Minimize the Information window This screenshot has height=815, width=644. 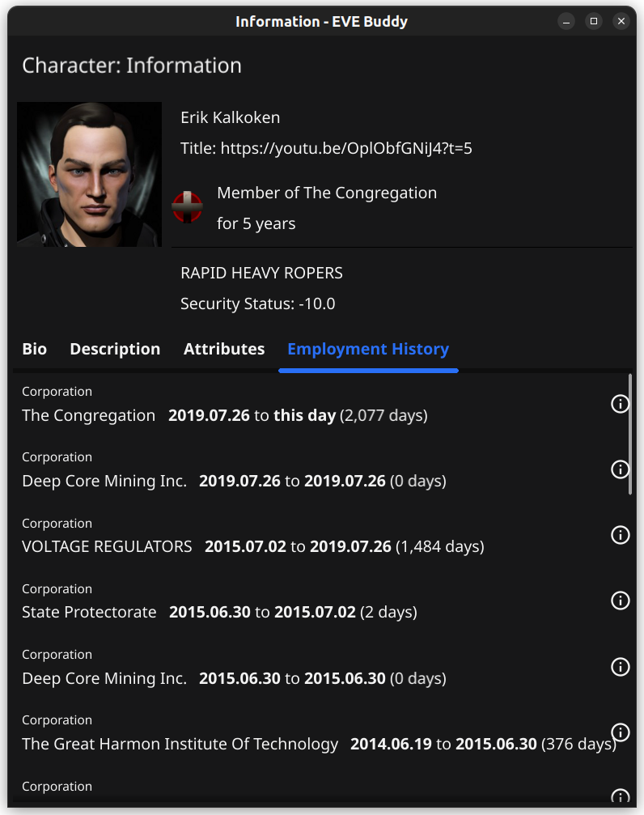point(566,21)
